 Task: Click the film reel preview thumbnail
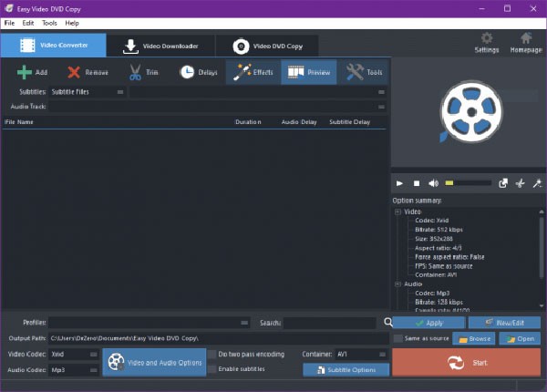click(x=471, y=112)
